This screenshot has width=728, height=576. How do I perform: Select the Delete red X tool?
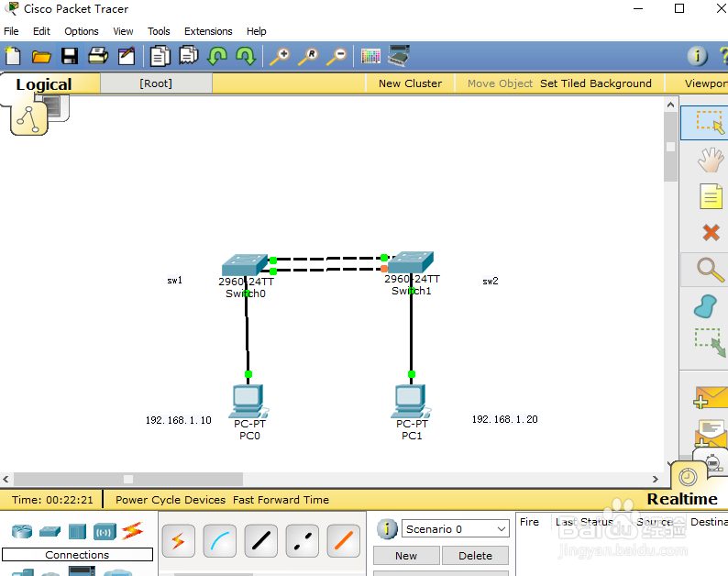click(x=711, y=232)
